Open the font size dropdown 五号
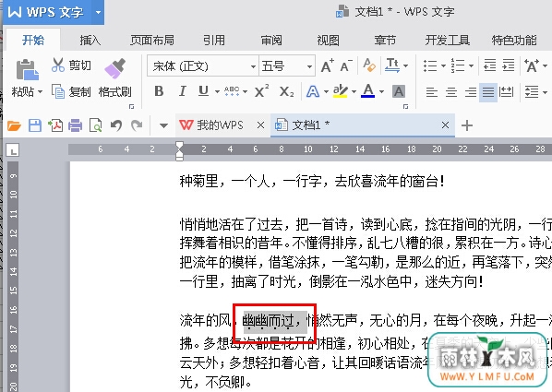 (287, 65)
